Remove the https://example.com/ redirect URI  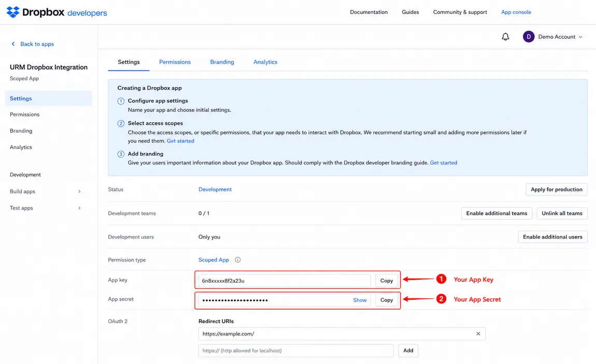pos(478,334)
